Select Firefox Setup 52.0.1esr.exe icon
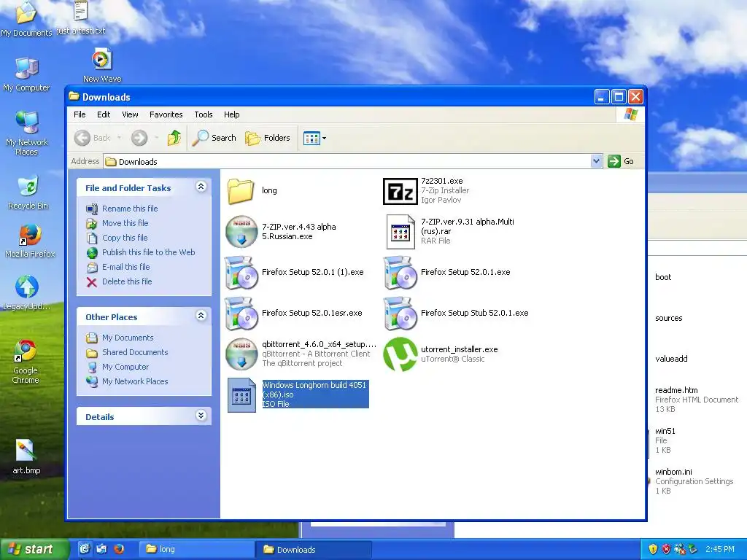 pos(241,314)
